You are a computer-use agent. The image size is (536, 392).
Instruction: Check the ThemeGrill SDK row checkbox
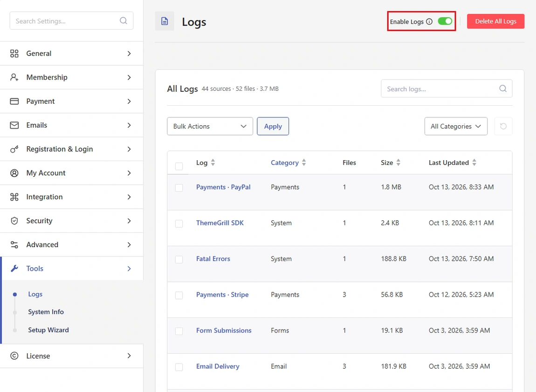point(179,223)
